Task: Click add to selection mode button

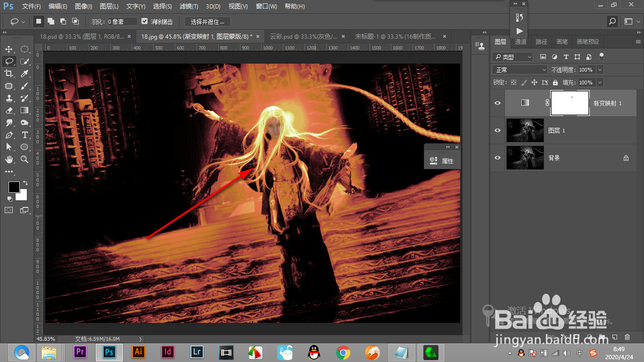Action: click(x=50, y=21)
